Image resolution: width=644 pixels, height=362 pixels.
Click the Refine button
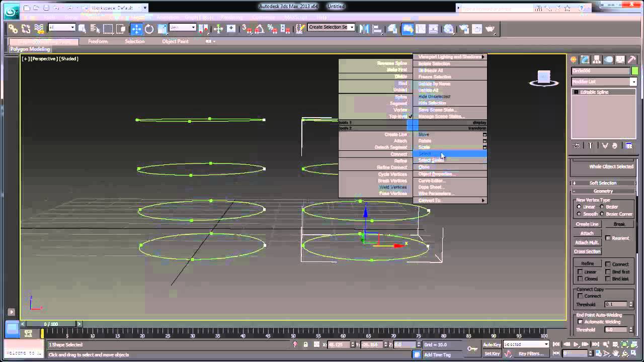pyautogui.click(x=587, y=263)
